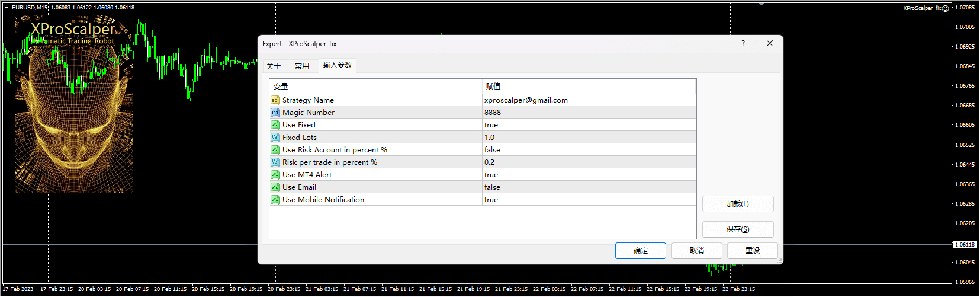
Task: Select Risk per trade value 0.2
Action: pos(489,162)
